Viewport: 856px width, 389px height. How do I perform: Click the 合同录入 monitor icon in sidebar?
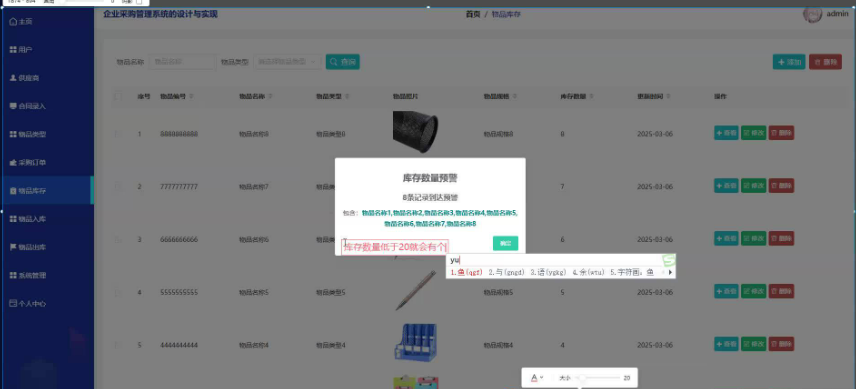pos(13,106)
